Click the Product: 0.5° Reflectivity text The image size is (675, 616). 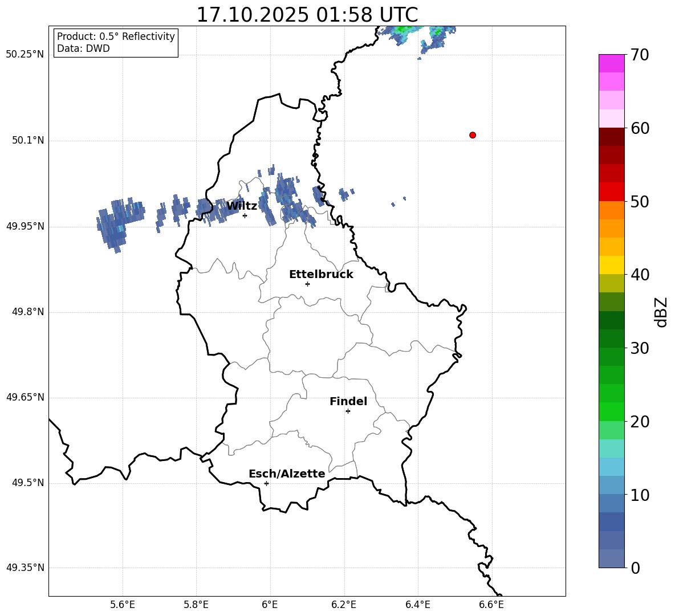point(116,36)
